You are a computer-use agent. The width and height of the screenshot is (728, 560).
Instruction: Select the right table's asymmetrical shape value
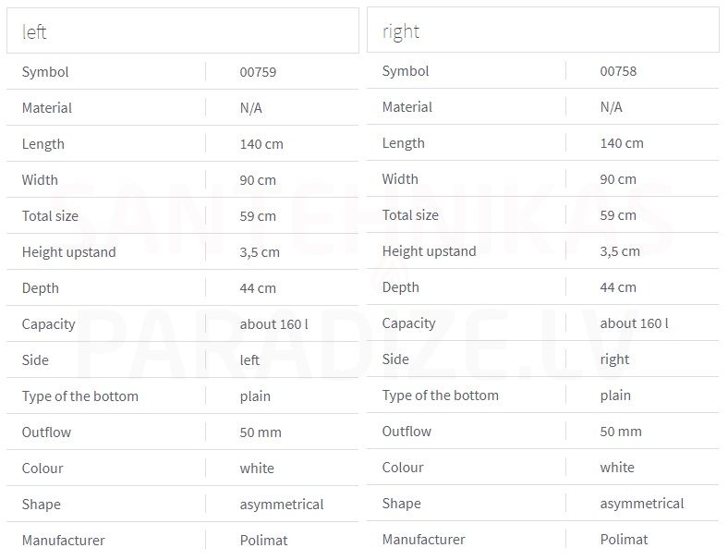[642, 504]
